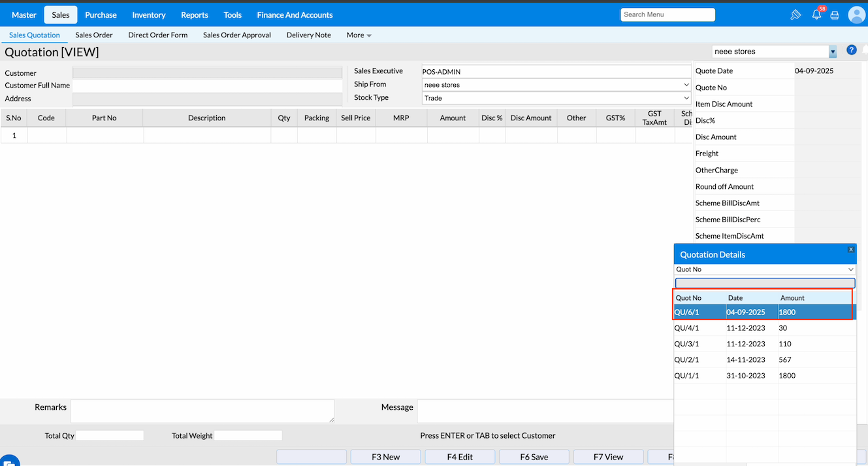
Task: Open the notifications bell
Action: 816,14
